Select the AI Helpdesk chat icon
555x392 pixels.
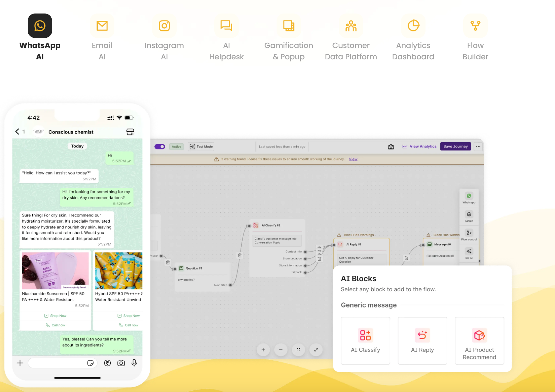[226, 25]
